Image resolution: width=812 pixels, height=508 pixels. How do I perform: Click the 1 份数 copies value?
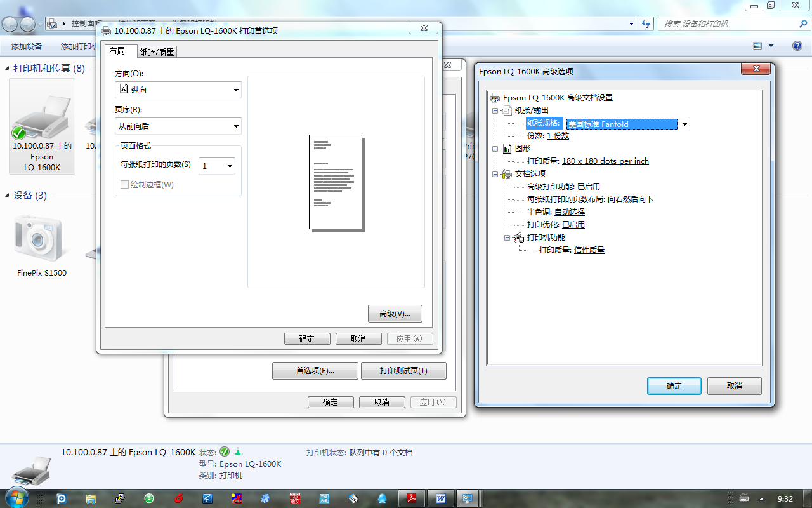[558, 136]
